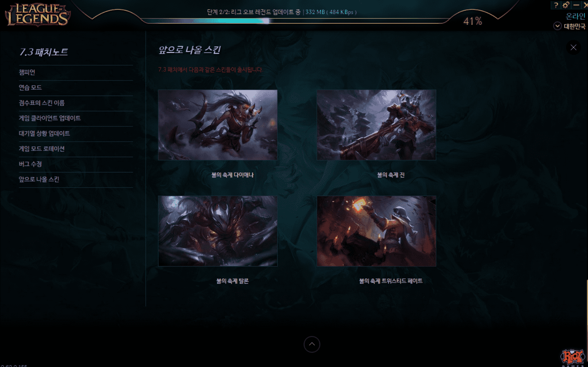Open 게임 클라이언트 업데이트 section
Image resolution: width=588 pixels, height=367 pixels.
pos(76,118)
